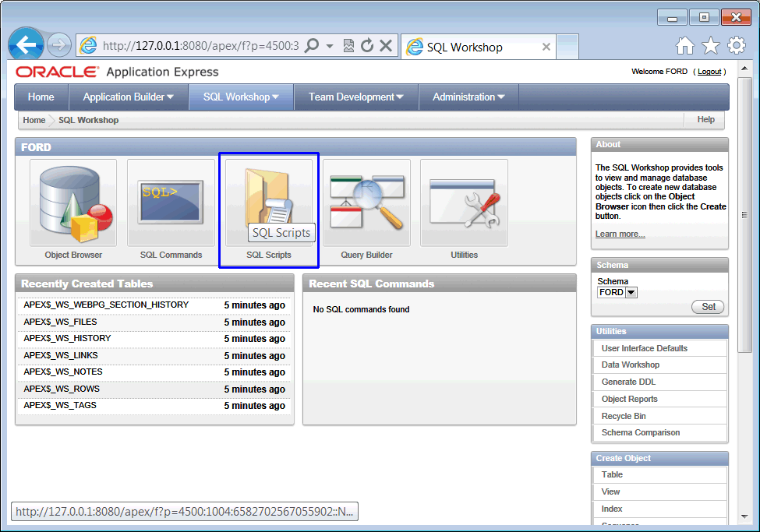Create a new Index object
This screenshot has width=760, height=532.
[x=659, y=509]
